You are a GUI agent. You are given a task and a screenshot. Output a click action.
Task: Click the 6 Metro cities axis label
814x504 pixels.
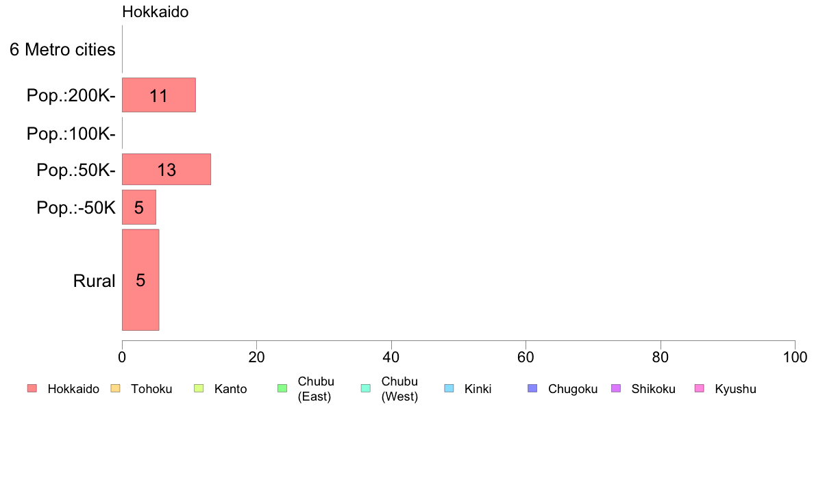click(x=62, y=49)
